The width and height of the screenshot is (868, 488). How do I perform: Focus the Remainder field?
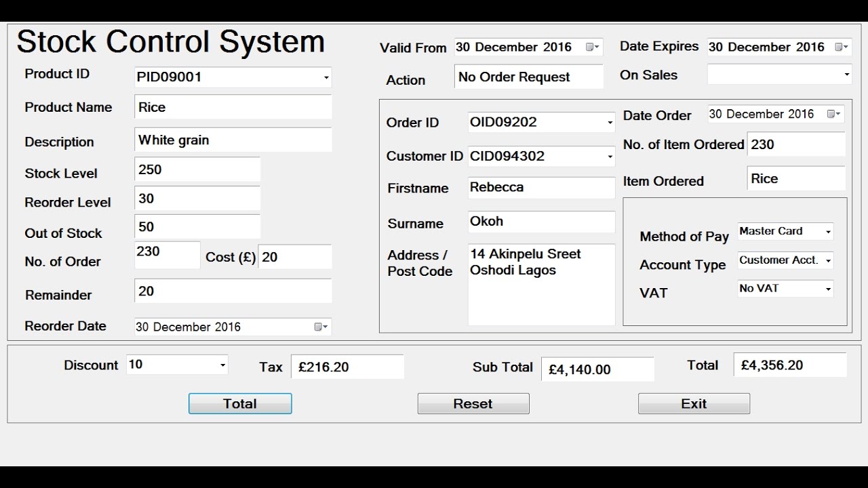pyautogui.click(x=233, y=291)
